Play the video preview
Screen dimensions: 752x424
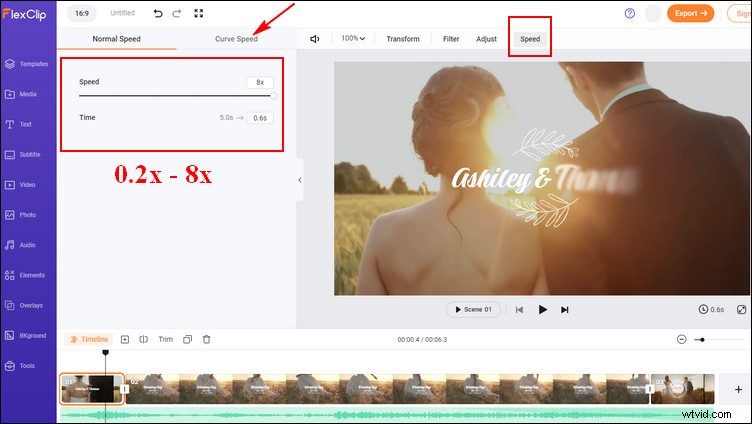pyautogui.click(x=542, y=309)
